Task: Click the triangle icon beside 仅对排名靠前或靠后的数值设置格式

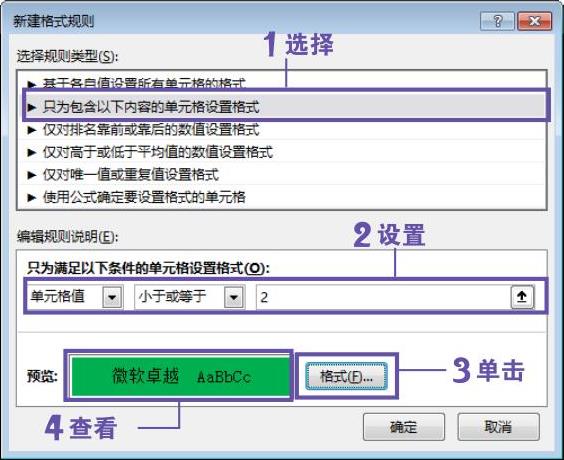Action: pos(32,130)
